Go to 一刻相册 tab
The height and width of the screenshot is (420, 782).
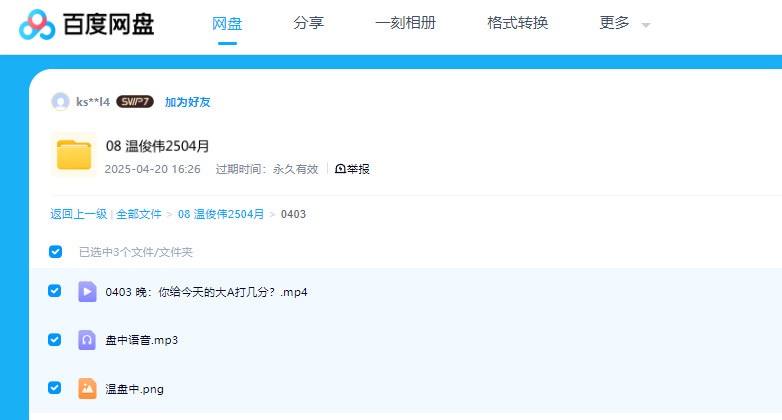point(405,23)
